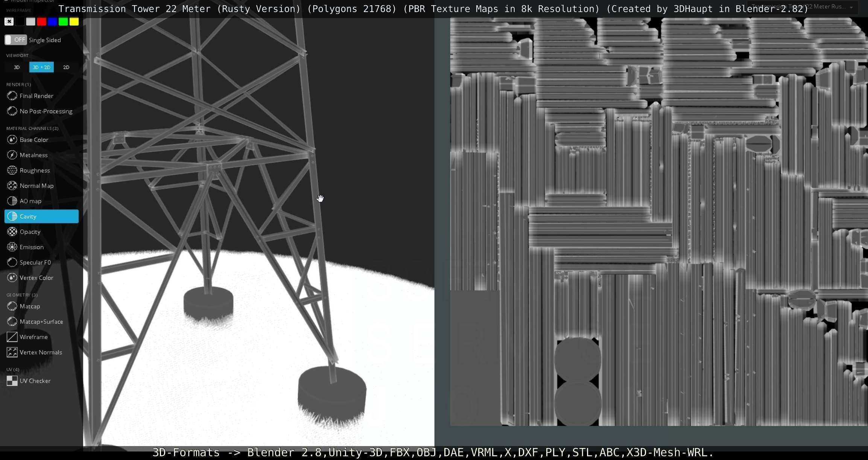Screen dimensions: 868x460
Task: Switch viewport to 3D + 2D
Action: point(41,67)
